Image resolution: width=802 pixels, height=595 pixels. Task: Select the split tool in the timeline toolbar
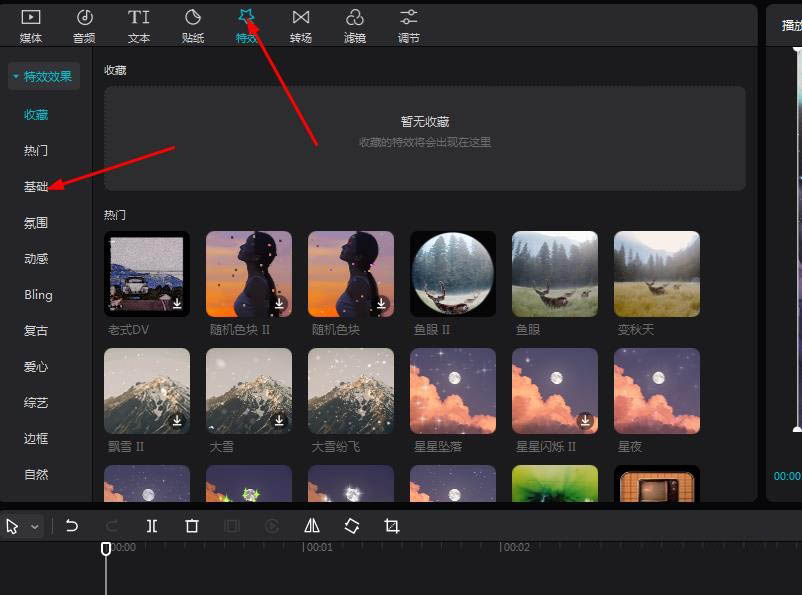(x=151, y=525)
